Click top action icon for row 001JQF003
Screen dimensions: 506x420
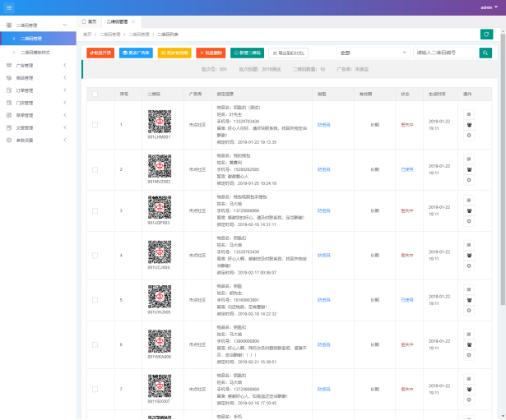coord(469,201)
